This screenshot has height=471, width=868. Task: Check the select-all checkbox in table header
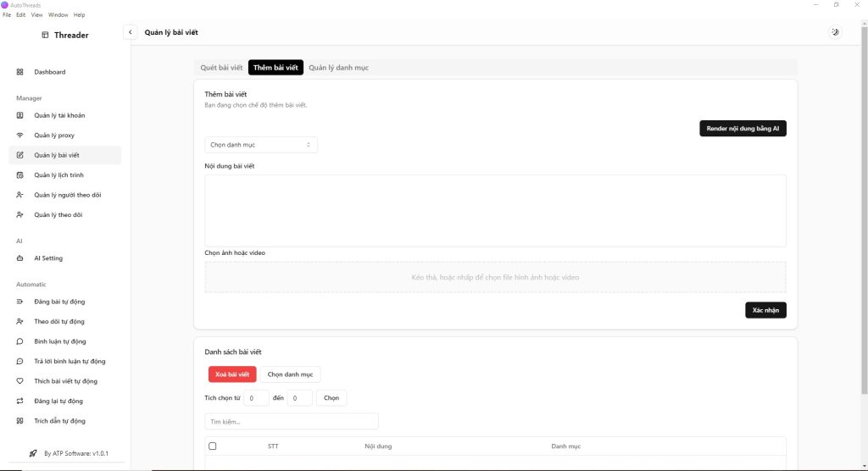tap(213, 446)
